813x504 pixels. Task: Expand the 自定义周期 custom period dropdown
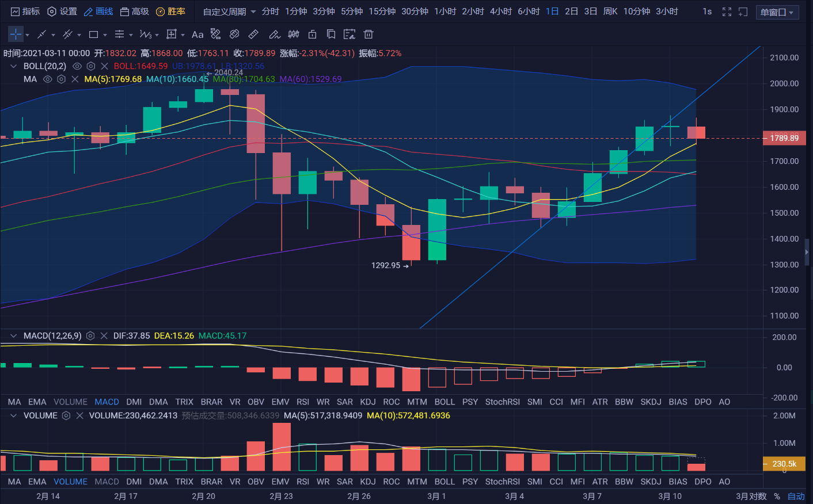coord(229,12)
